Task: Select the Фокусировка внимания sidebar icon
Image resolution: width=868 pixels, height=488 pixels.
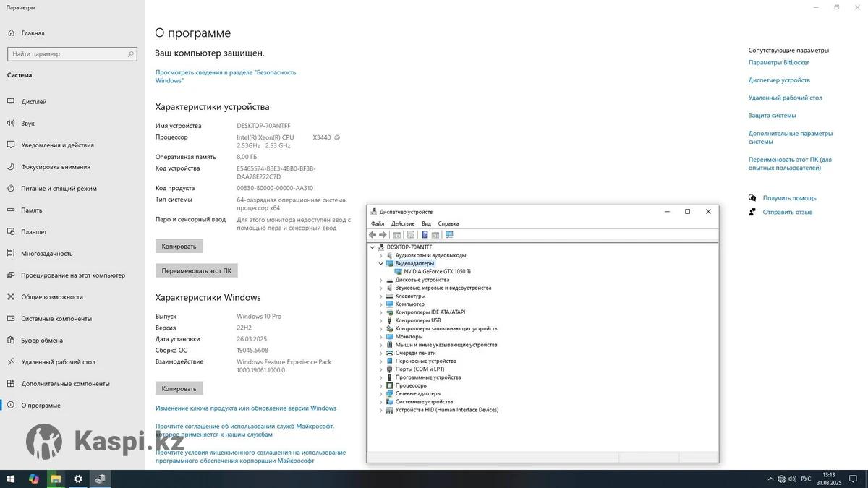Action: (x=11, y=167)
